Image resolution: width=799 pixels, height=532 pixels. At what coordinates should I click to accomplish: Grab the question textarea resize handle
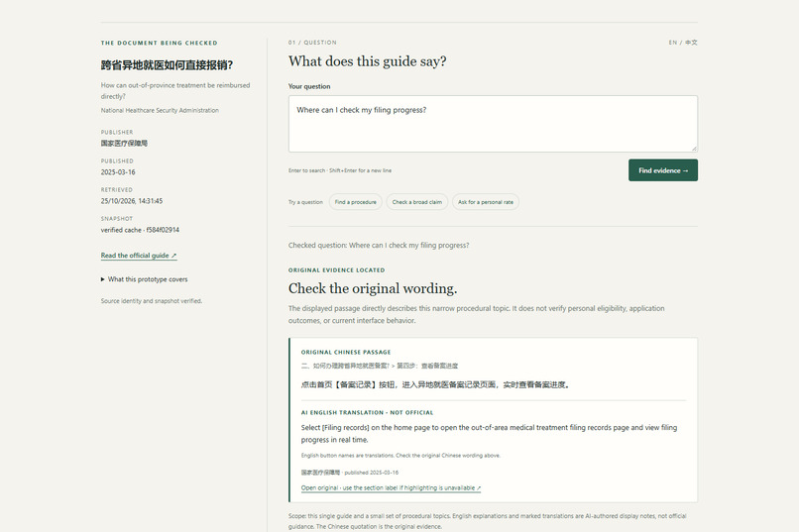(694, 149)
